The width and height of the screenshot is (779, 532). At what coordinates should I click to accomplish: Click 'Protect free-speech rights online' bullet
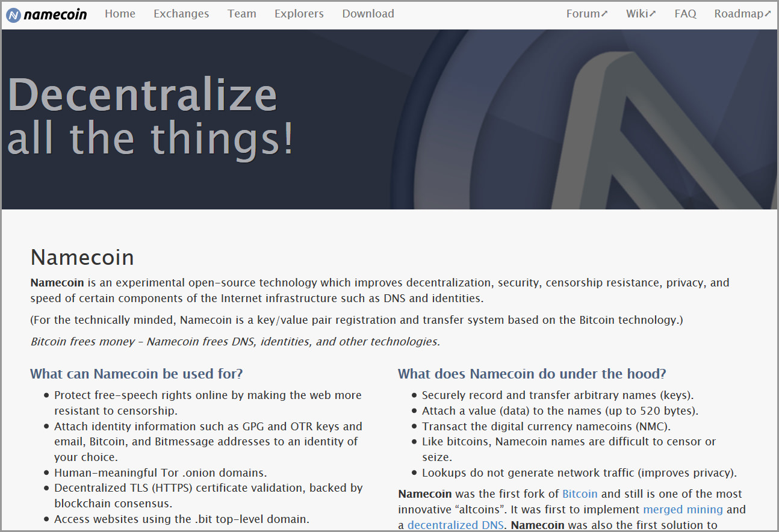tap(208, 403)
